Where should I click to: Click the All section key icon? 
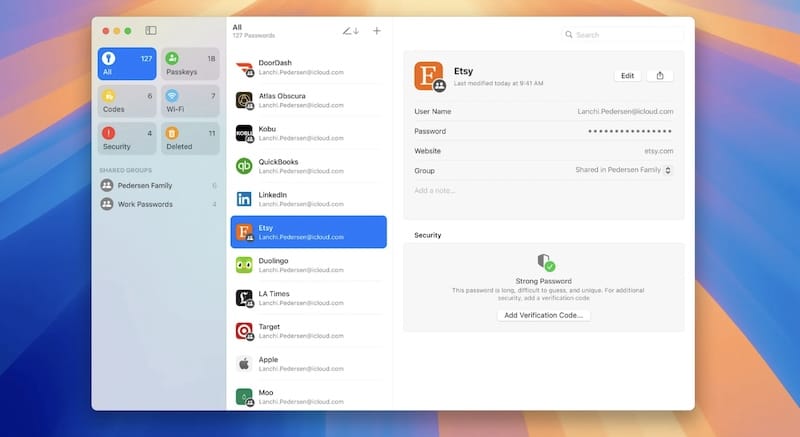point(108,58)
